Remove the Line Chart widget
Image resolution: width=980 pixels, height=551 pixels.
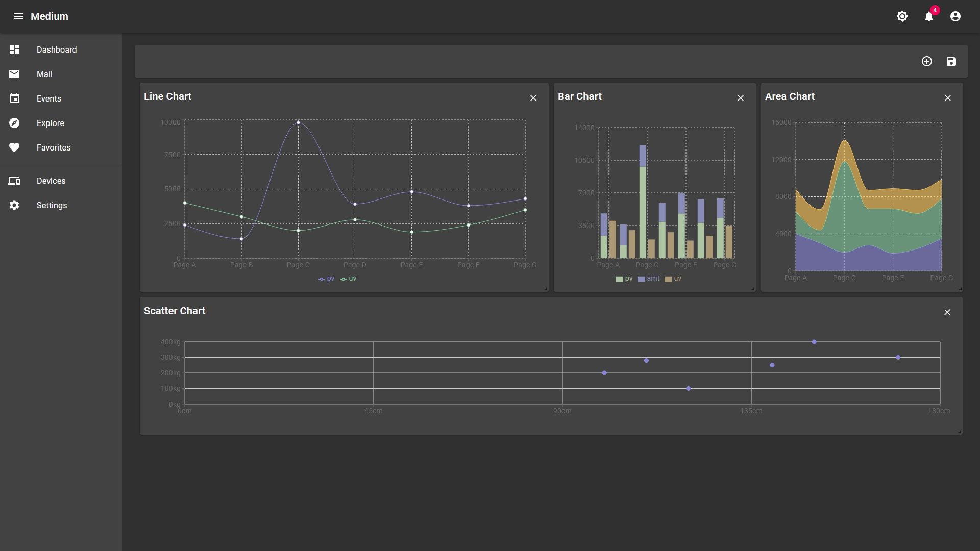(x=533, y=98)
